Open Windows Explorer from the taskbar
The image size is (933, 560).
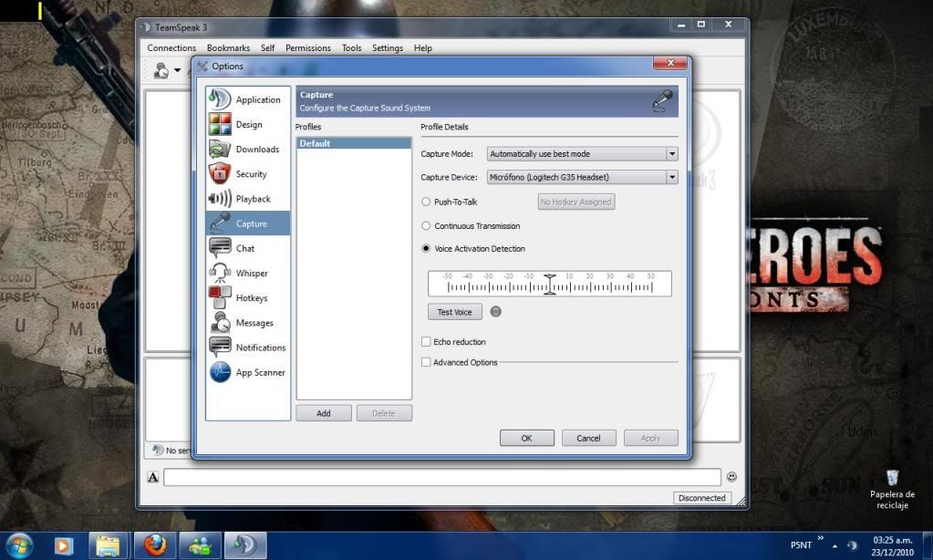click(108, 545)
